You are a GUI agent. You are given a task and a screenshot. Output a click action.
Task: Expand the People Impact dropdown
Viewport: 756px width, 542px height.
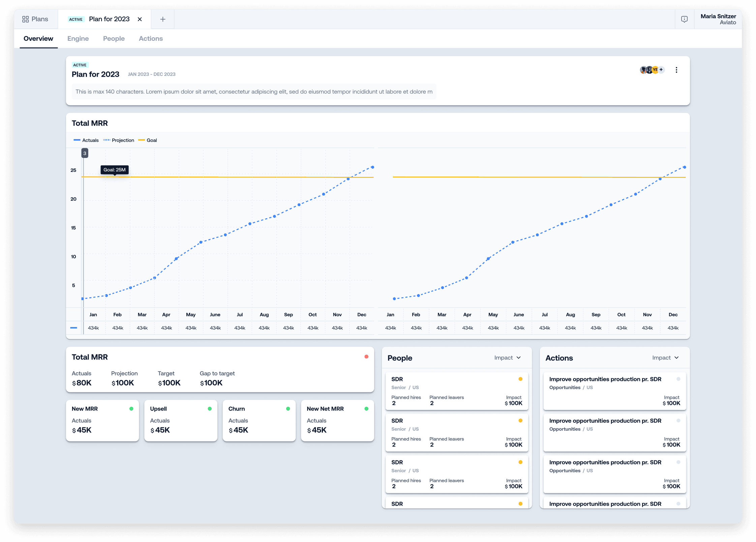pos(508,358)
